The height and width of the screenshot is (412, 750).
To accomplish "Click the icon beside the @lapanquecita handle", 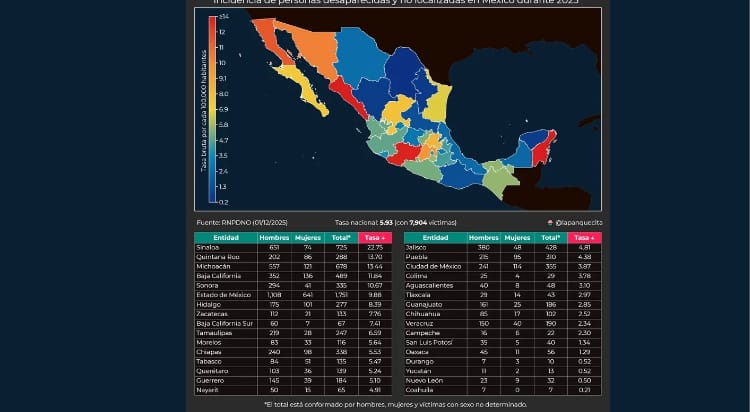I will (x=550, y=222).
